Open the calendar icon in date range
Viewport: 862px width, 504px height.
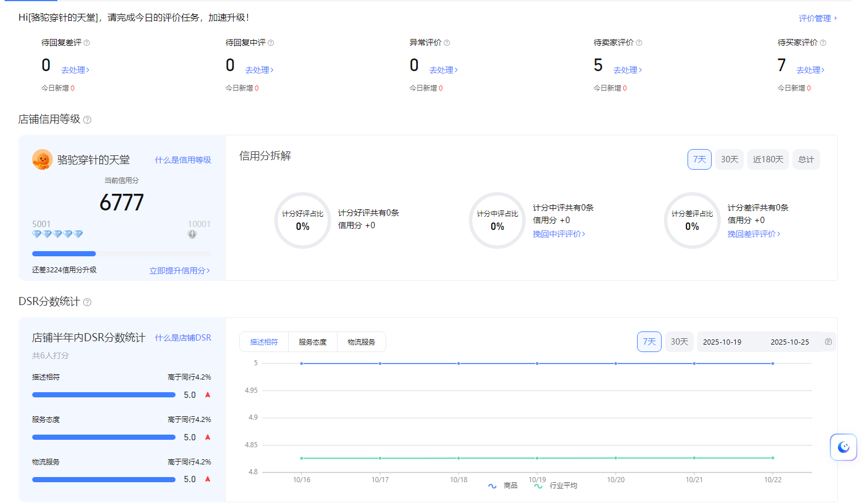click(x=828, y=342)
